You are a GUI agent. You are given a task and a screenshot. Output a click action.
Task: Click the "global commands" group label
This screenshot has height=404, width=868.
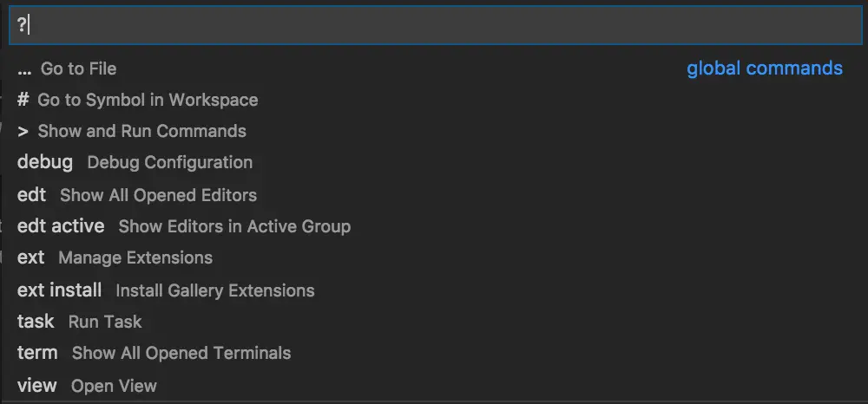click(765, 68)
